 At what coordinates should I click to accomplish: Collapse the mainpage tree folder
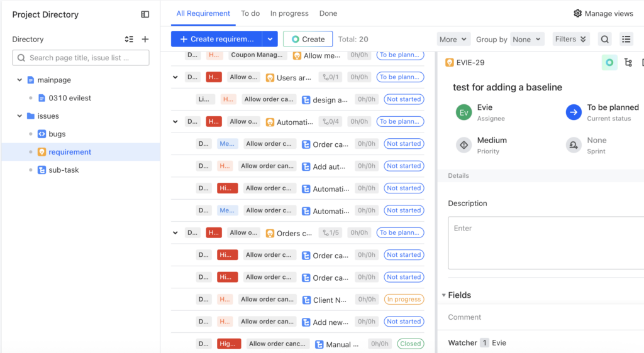(20, 80)
